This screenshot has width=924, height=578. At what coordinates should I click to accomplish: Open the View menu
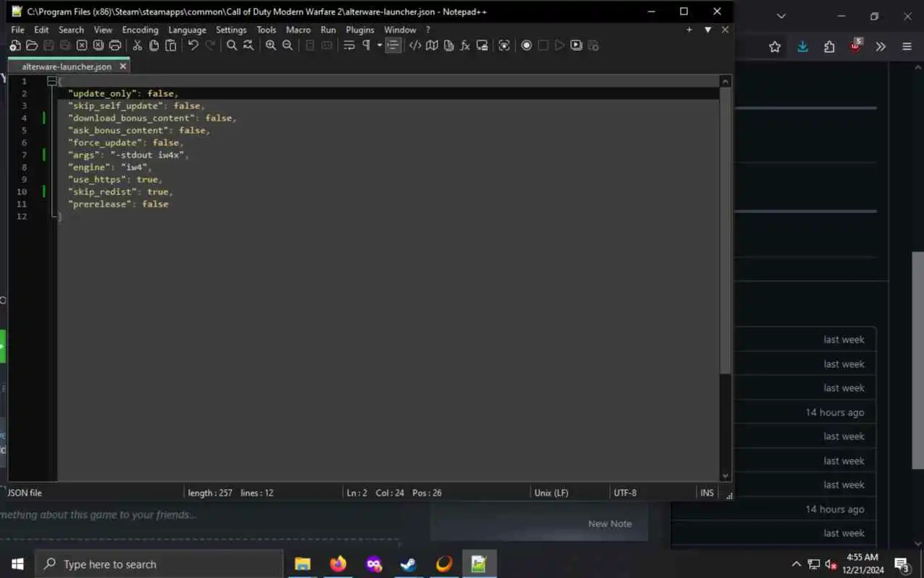[x=103, y=30]
